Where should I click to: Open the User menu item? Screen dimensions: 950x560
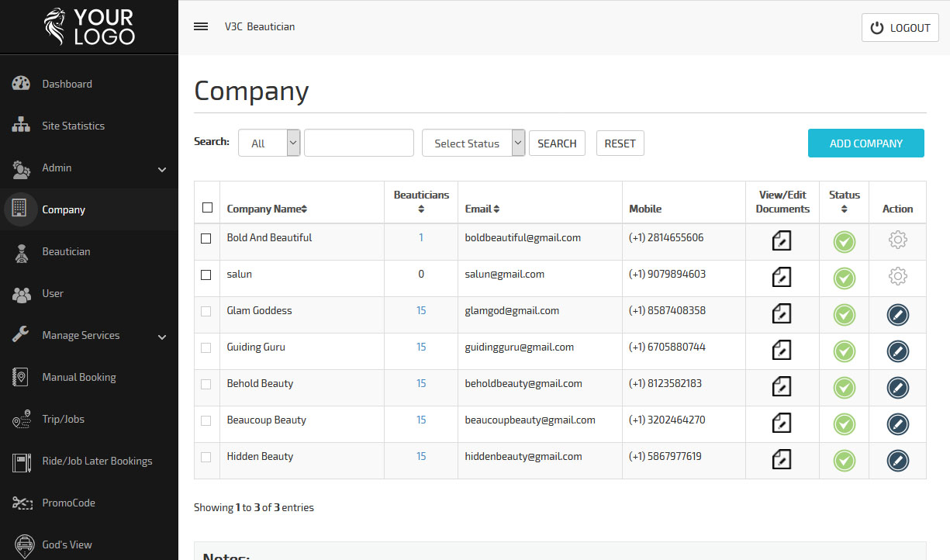point(89,293)
